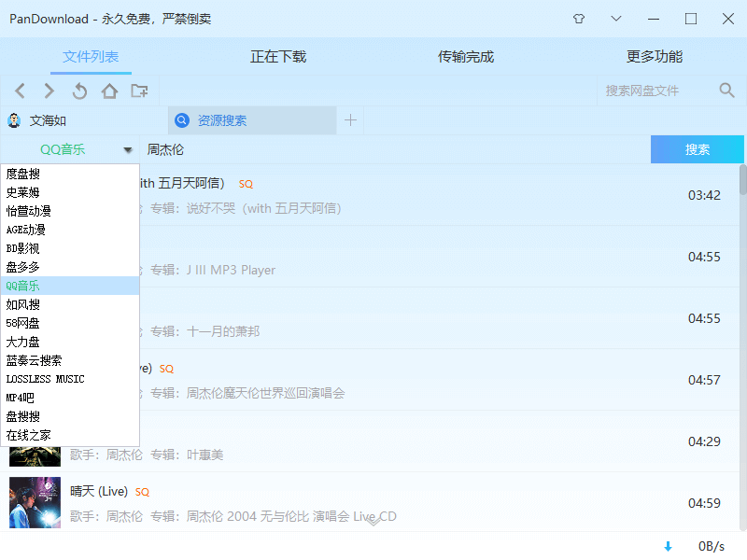This screenshot has width=747, height=560.
Task: Choose 度盘搜 from the source list
Action: [70, 174]
